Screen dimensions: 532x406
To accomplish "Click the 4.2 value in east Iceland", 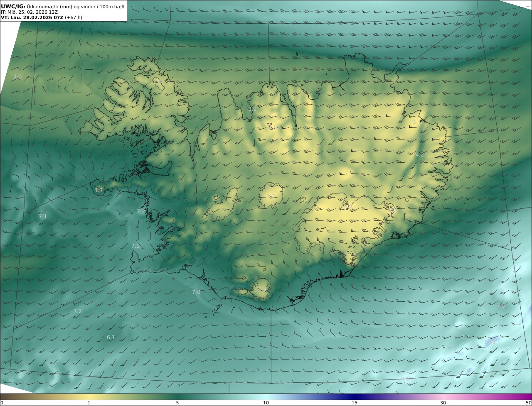I will click(420, 155).
